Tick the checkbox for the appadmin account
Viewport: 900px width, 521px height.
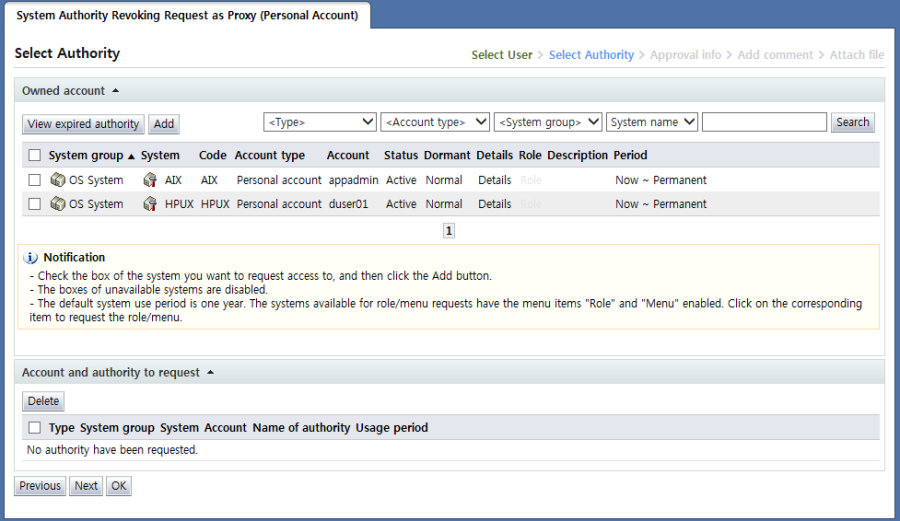tap(35, 180)
